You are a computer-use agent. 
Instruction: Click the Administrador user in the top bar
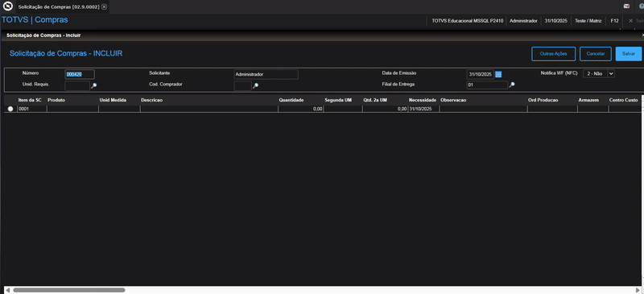coord(523,21)
